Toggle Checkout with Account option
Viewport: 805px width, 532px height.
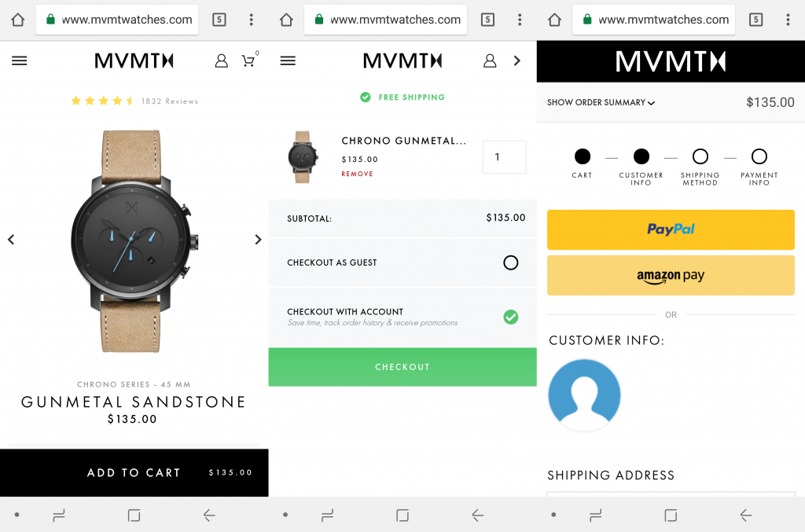[x=511, y=317]
